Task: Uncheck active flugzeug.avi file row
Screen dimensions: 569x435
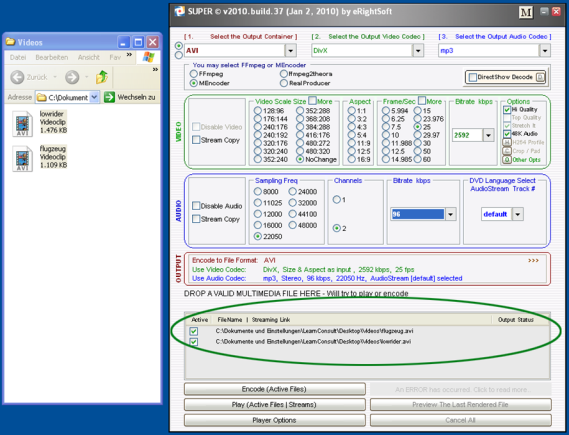Action: 194,331
